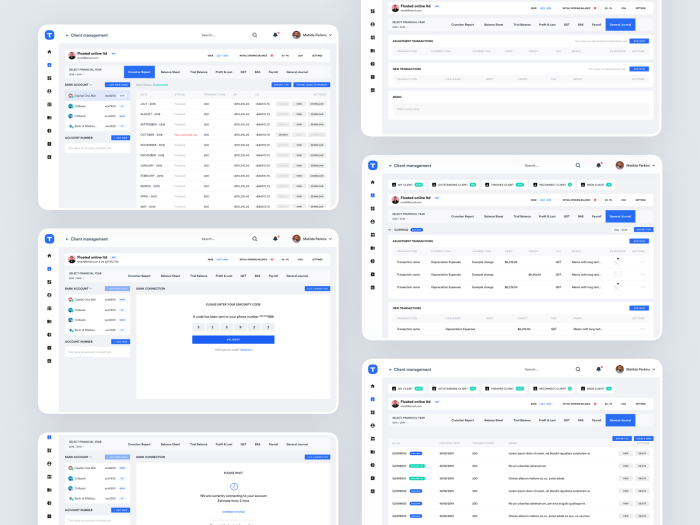Viewport: 700px width, 525px height.
Task: Click the home sidebar icon in the security code panel
Action: click(50, 256)
